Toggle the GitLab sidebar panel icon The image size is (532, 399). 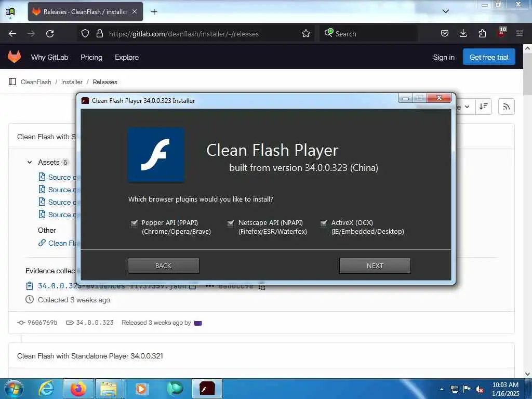[12, 82]
